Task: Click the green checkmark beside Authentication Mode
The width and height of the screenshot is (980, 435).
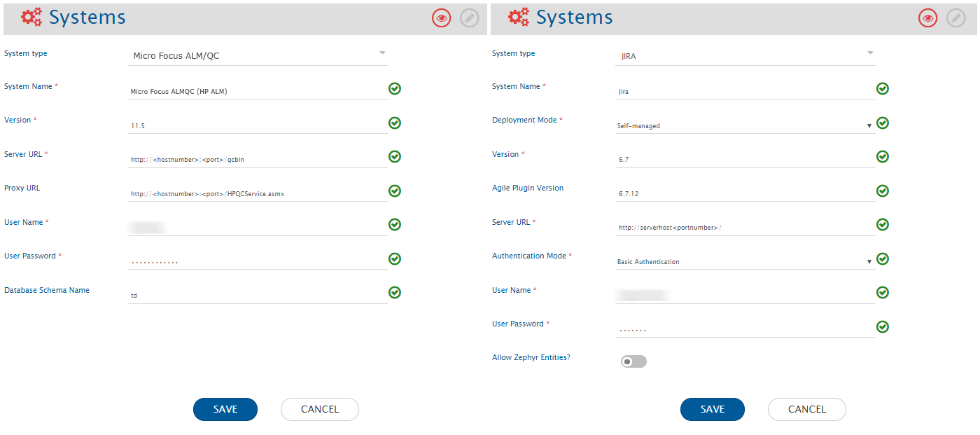Action: [x=883, y=259]
